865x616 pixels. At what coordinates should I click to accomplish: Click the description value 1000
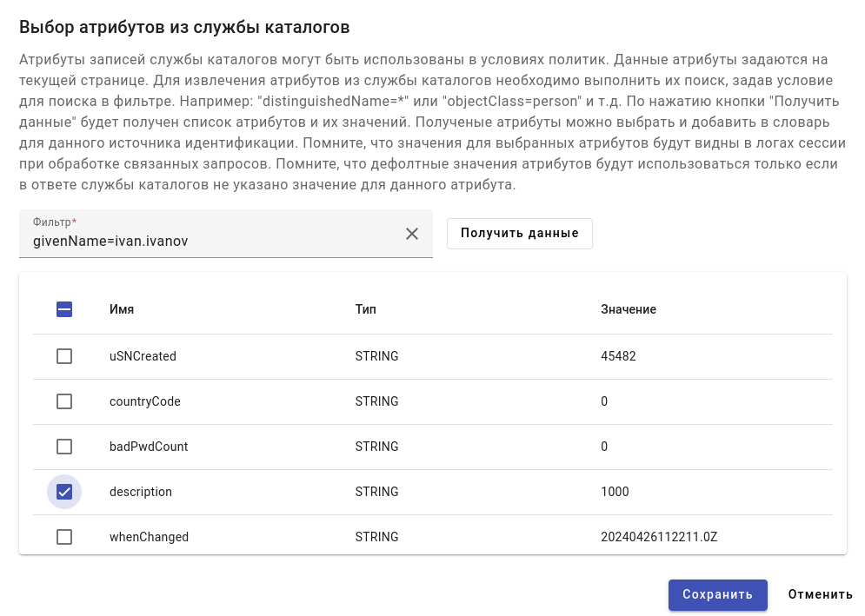615,492
